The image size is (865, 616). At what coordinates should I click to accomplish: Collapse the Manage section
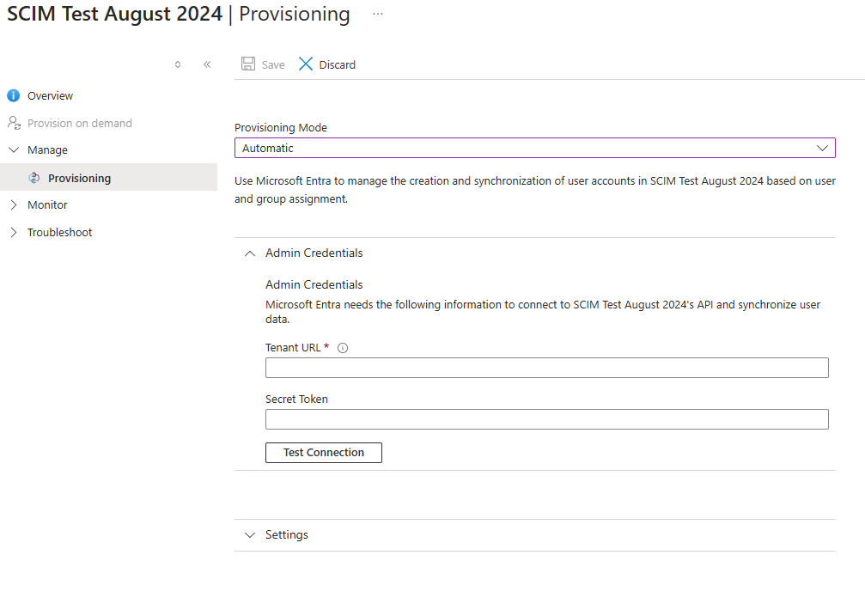click(x=13, y=149)
